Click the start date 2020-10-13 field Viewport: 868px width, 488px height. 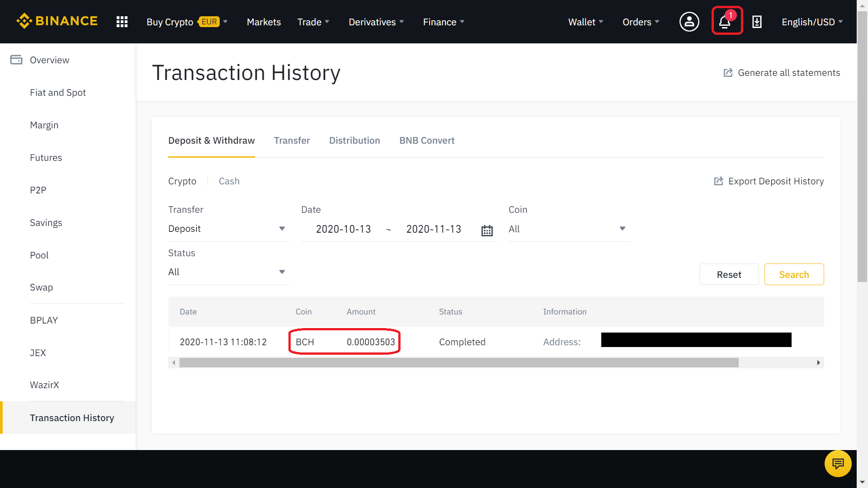click(343, 229)
